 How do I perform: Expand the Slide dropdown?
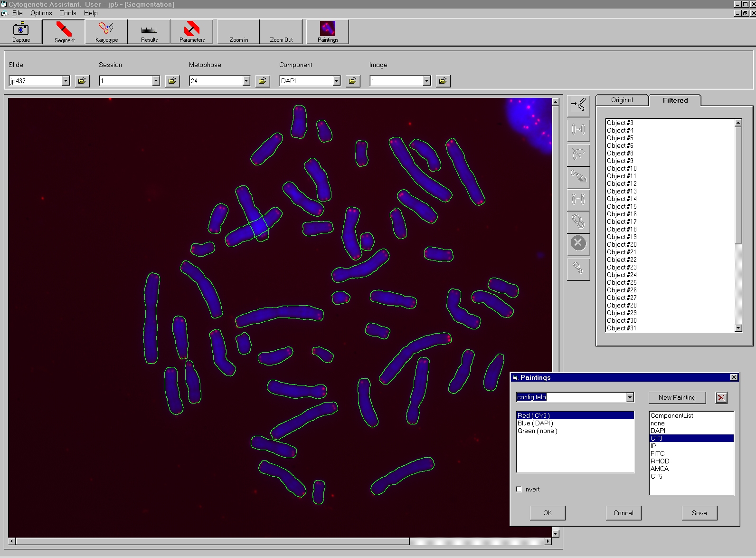(66, 81)
